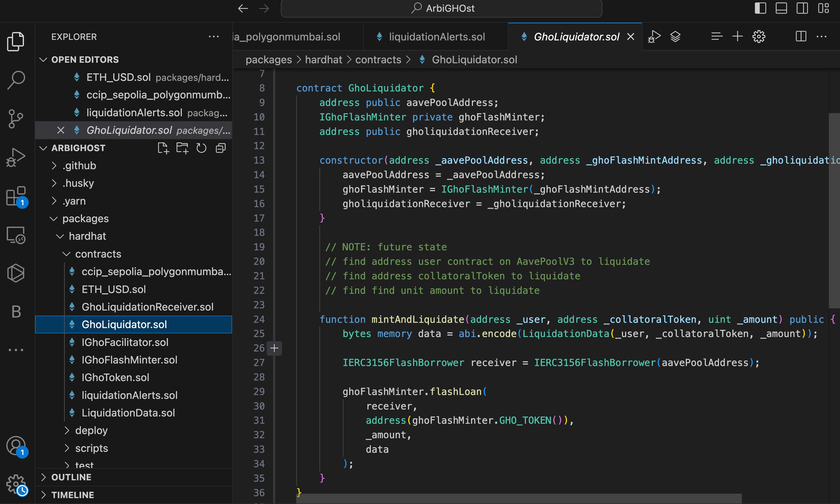Go forward using navigation arrow

click(x=264, y=8)
